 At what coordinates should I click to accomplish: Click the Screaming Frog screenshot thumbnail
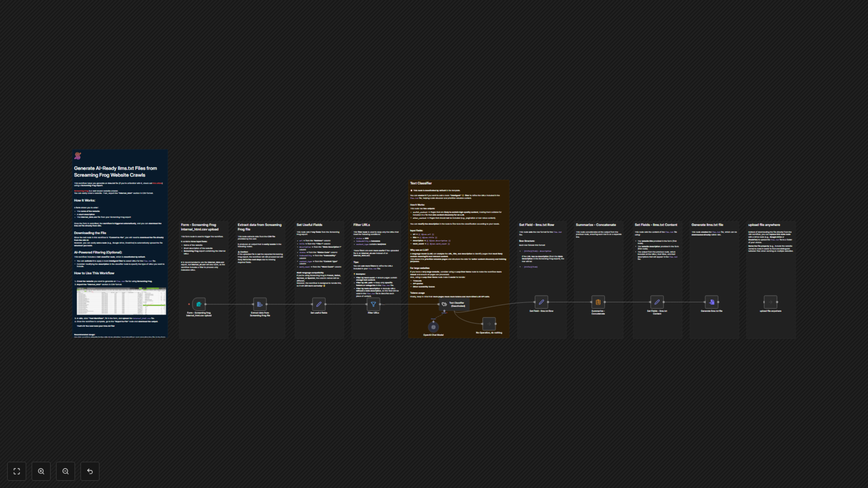click(121, 301)
